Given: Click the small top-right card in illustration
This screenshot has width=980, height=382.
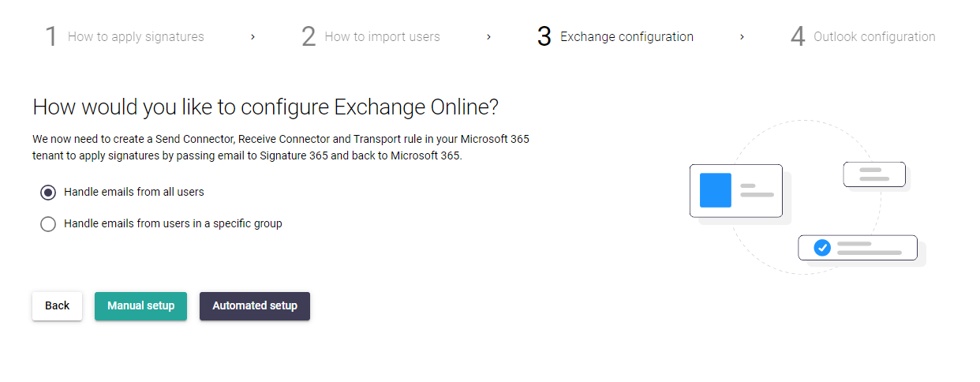Looking at the screenshot, I should click(874, 174).
